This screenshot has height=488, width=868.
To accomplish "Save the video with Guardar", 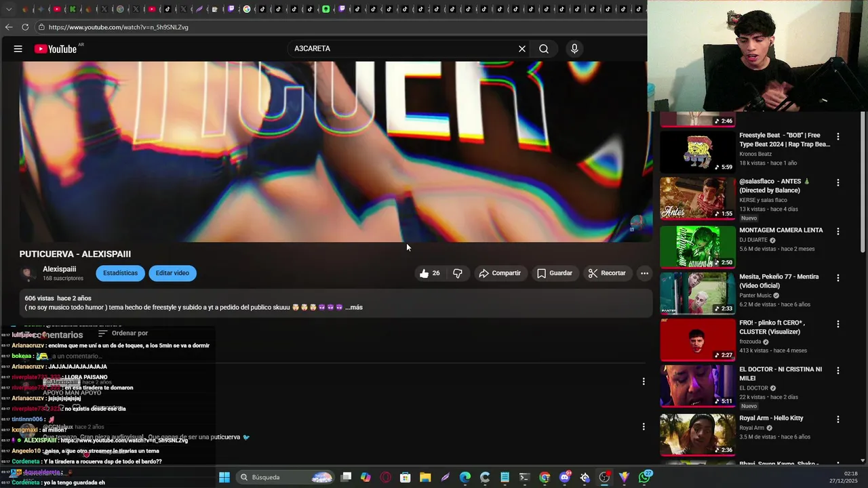I will point(555,273).
